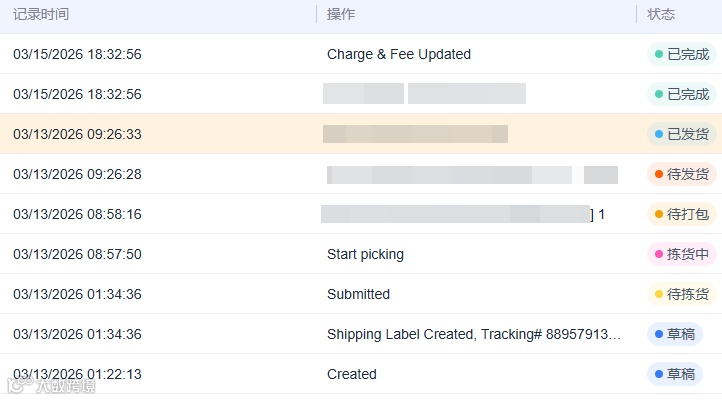Open the Charge & Fee Updated entry
722x400 pixels.
(x=399, y=54)
